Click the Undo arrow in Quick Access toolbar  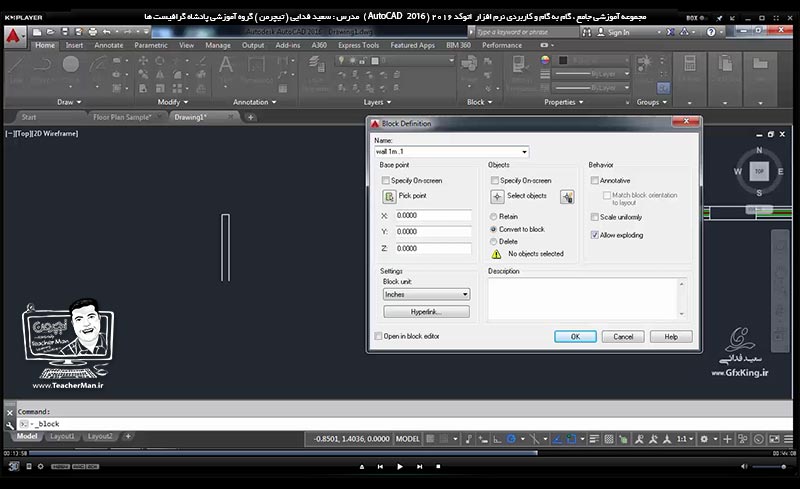click(106, 32)
